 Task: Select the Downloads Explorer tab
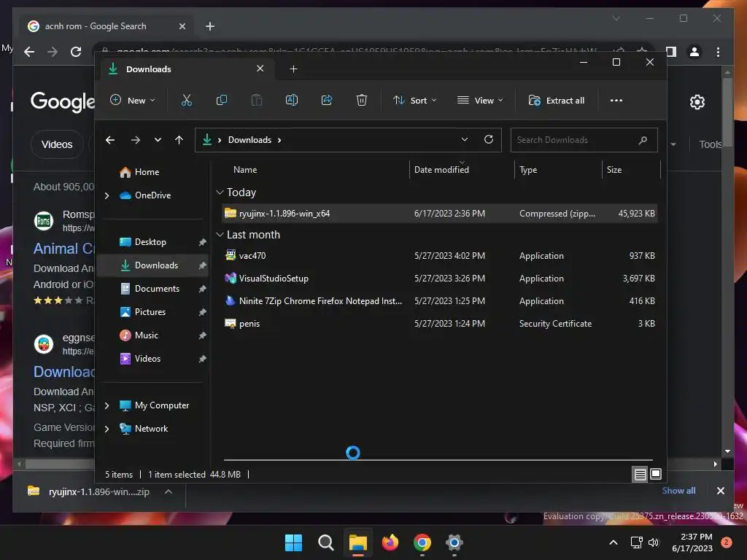[x=187, y=69]
